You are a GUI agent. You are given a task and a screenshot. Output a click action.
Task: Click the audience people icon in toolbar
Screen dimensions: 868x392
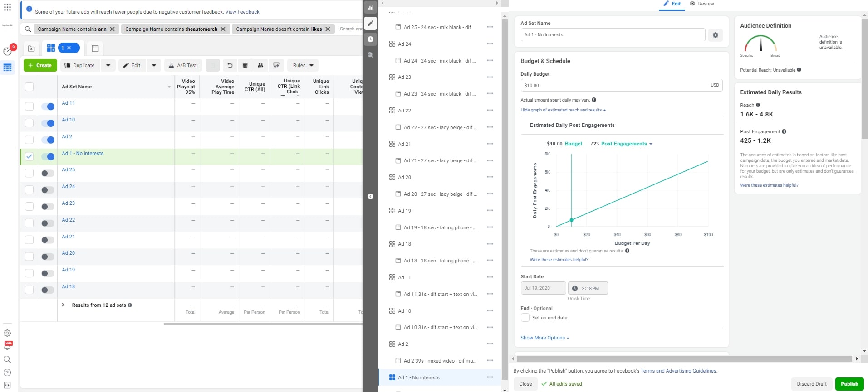click(x=260, y=65)
